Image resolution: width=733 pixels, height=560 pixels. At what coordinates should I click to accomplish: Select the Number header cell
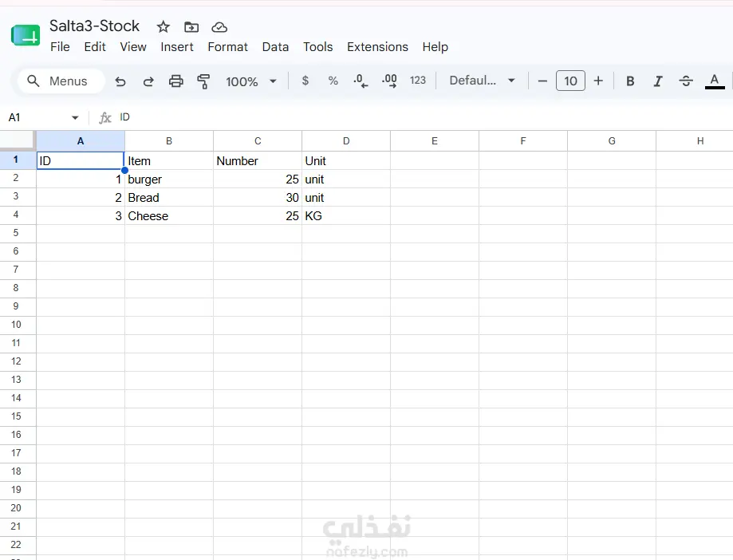[258, 161]
